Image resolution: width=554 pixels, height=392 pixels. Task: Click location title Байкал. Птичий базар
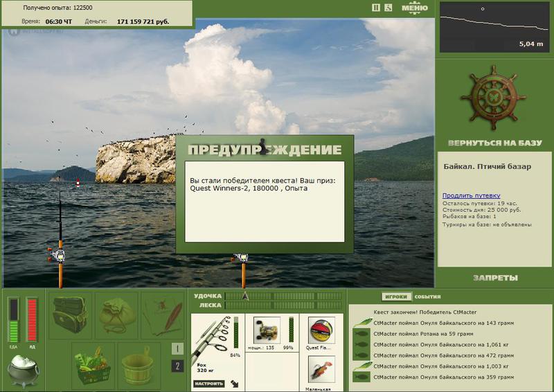point(488,167)
